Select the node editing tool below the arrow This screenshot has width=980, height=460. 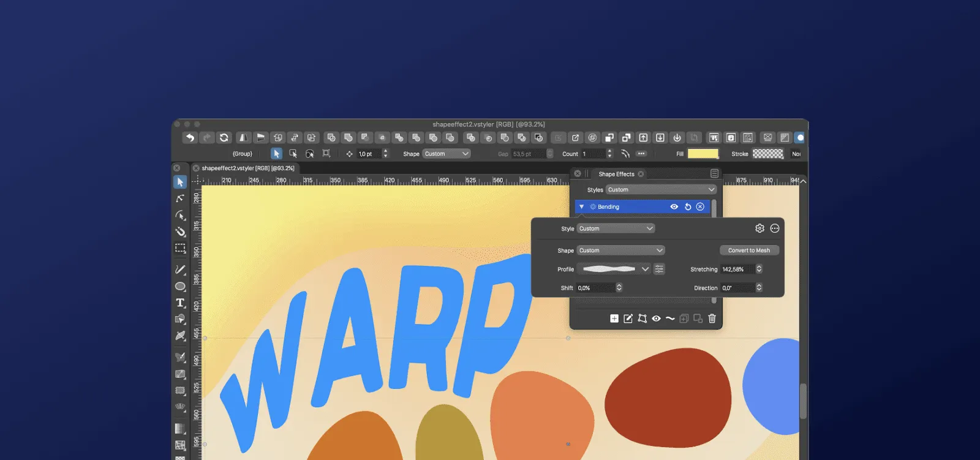click(180, 198)
